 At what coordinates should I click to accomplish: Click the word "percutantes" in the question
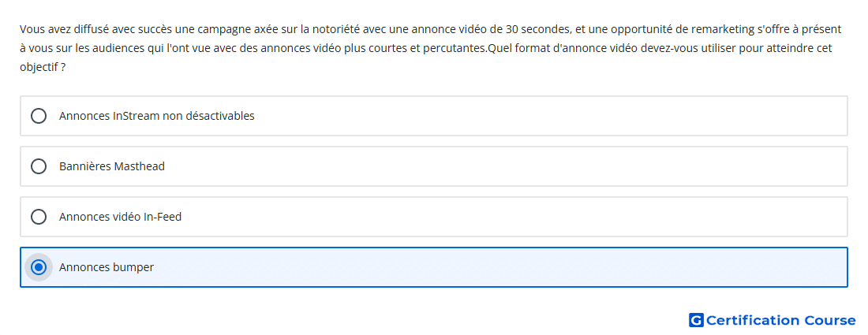tap(455, 48)
